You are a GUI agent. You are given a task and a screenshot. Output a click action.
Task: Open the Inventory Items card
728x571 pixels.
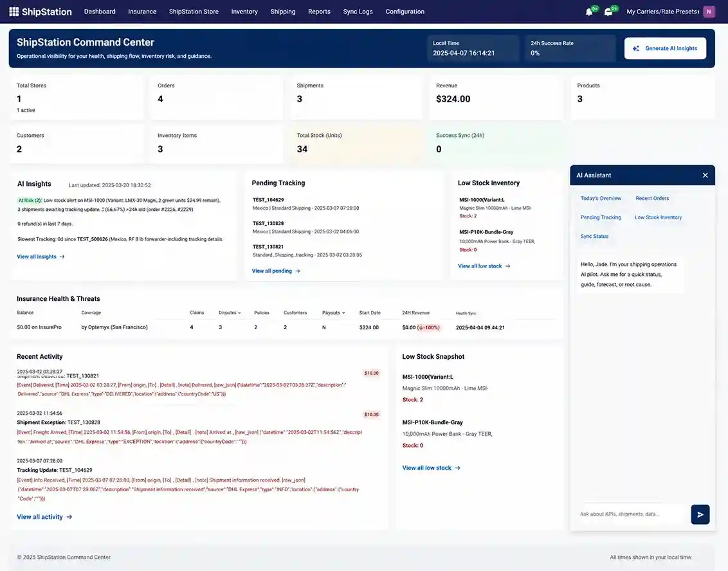(216, 145)
